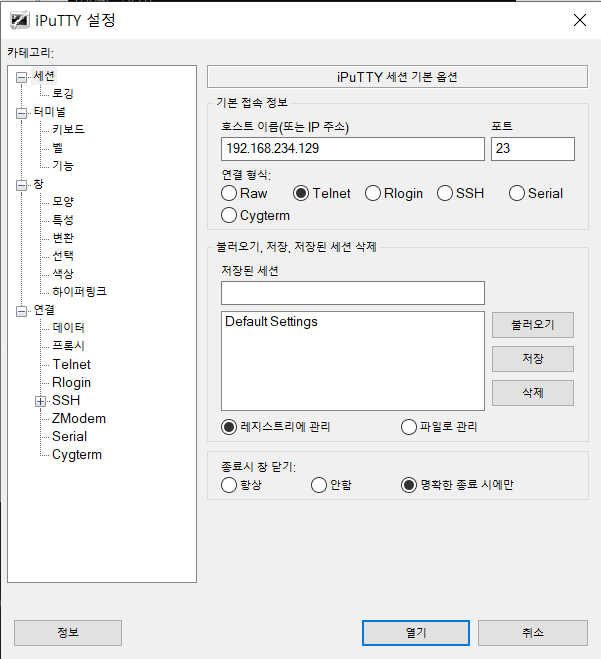This screenshot has height=659, width=601.
Task: Collapse the 창 tree node
Action: click(21, 185)
